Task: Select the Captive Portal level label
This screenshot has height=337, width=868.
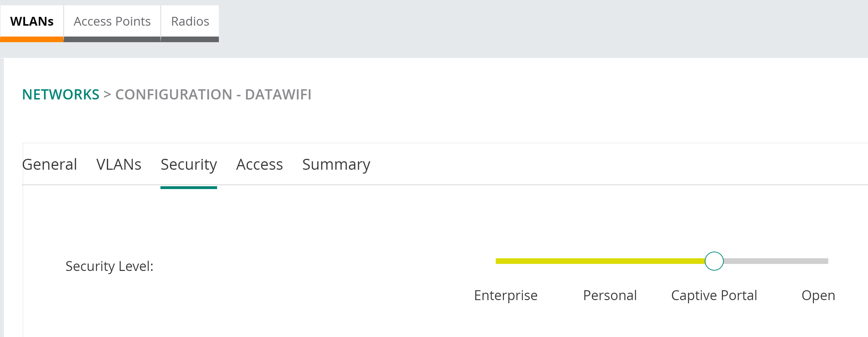Action: coord(714,296)
